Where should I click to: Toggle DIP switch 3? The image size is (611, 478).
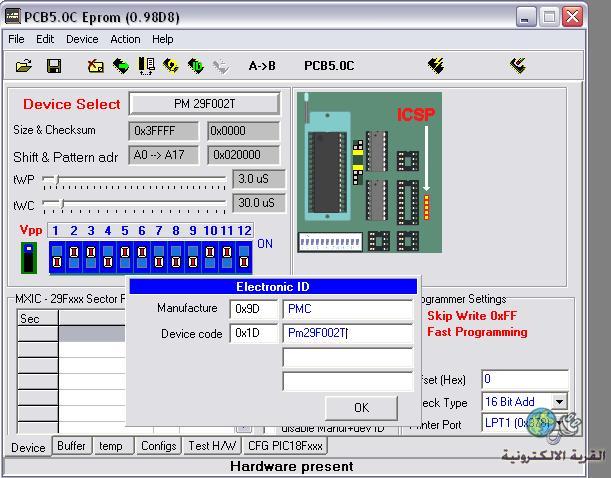(x=91, y=258)
